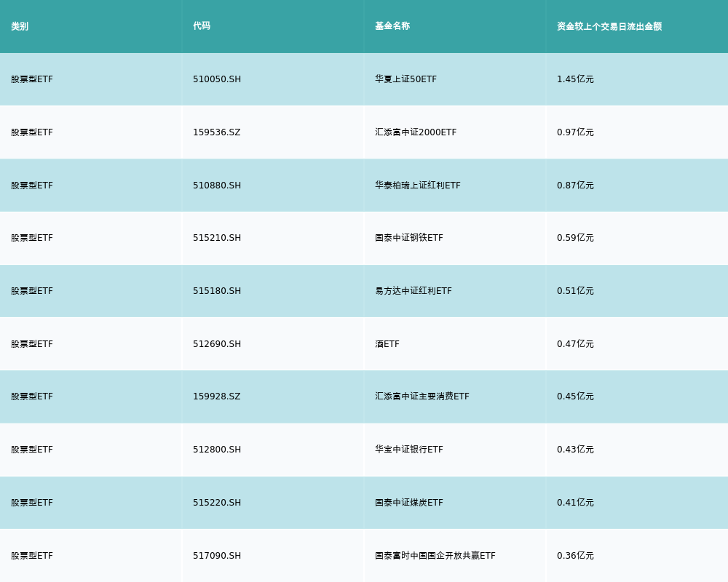Click outflow value 0.45亿元
728x582 pixels.
click(575, 396)
